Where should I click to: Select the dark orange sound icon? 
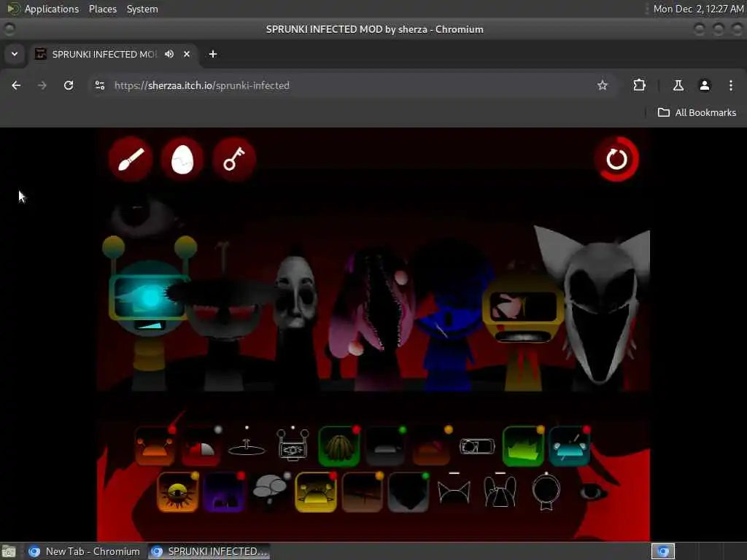point(431,446)
